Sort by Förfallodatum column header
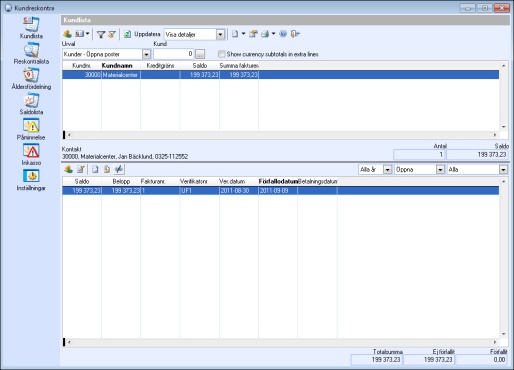514x370 pixels. 278,181
